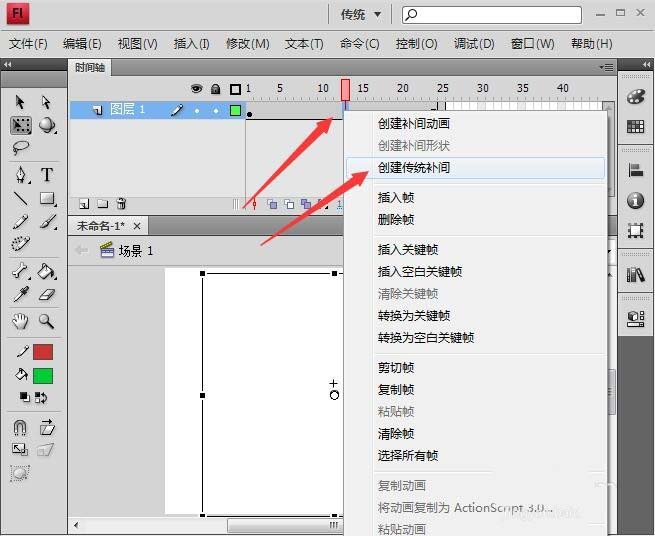Screen dimensions: 655x536
Task: Select the Zoom magnifier tool
Action: [46, 321]
